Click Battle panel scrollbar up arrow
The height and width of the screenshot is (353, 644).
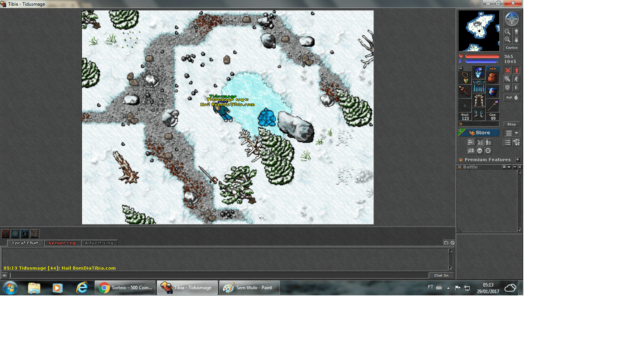pyautogui.click(x=519, y=172)
